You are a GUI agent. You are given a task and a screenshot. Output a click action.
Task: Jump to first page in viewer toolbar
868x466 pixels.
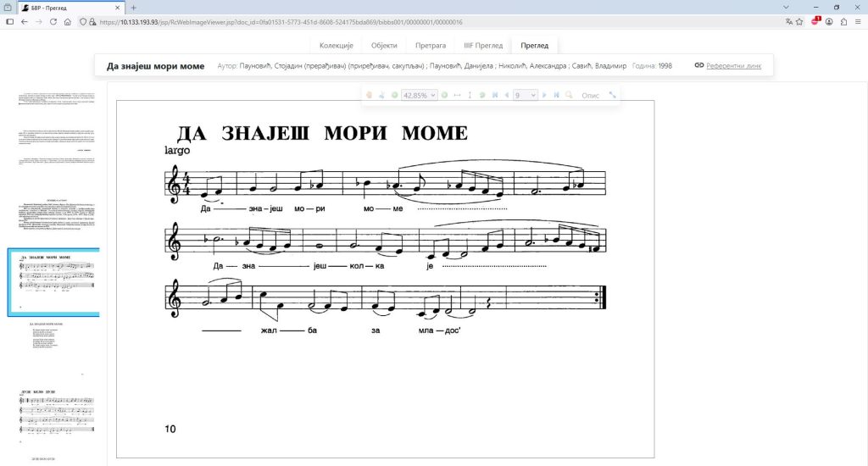[495, 95]
